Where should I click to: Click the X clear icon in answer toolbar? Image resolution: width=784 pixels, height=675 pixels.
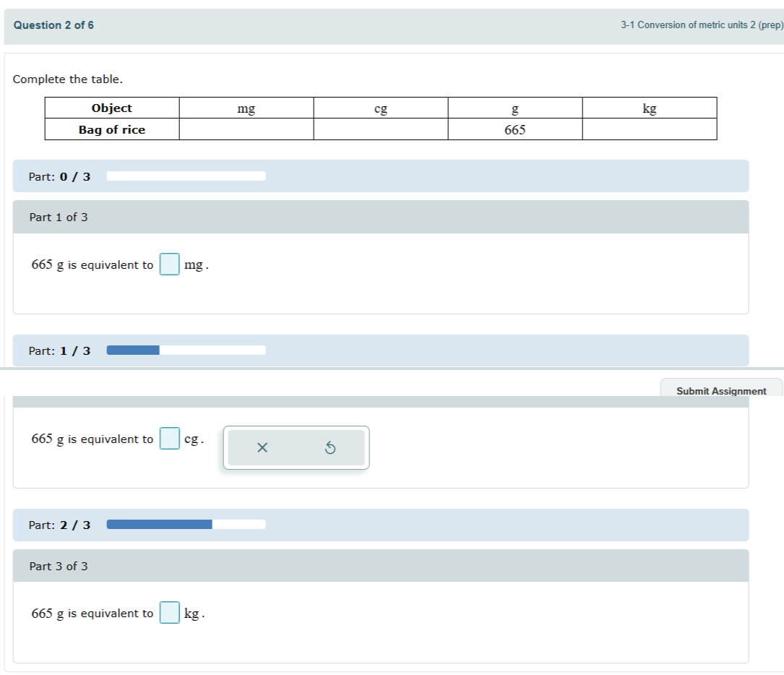[262, 447]
